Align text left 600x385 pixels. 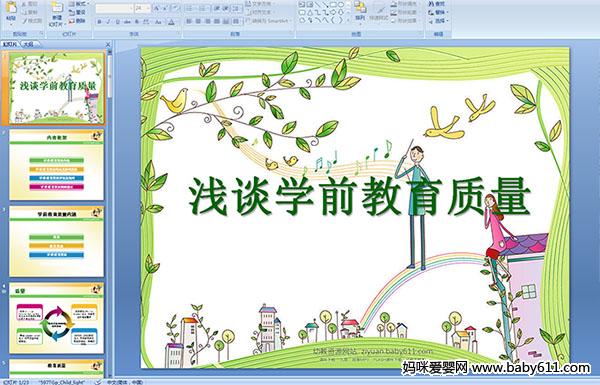pos(189,21)
